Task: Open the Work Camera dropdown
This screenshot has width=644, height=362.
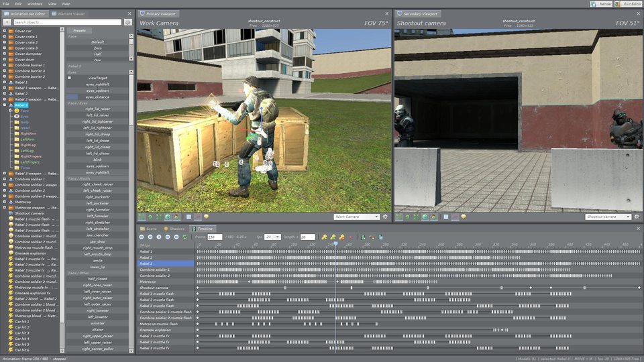Action: [356, 217]
